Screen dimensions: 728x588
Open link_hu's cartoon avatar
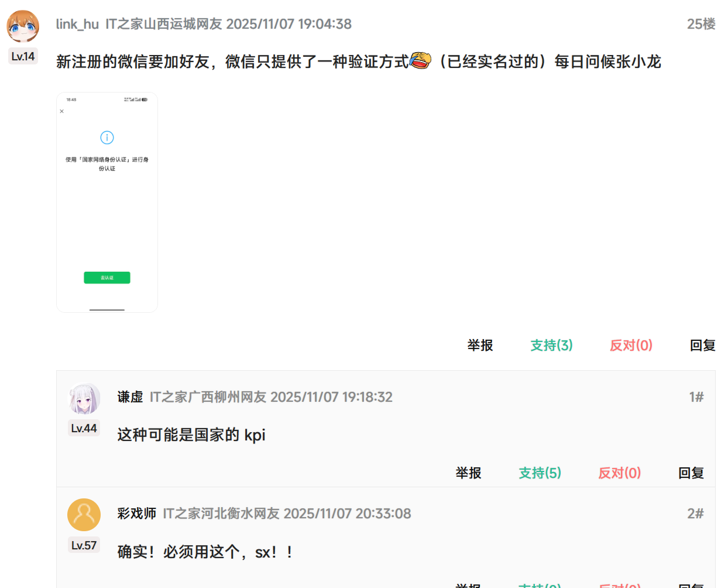click(23, 26)
